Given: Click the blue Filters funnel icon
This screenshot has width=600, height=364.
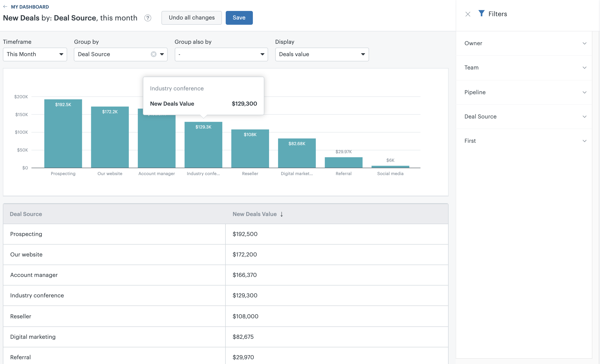Looking at the screenshot, I should tap(480, 13).
